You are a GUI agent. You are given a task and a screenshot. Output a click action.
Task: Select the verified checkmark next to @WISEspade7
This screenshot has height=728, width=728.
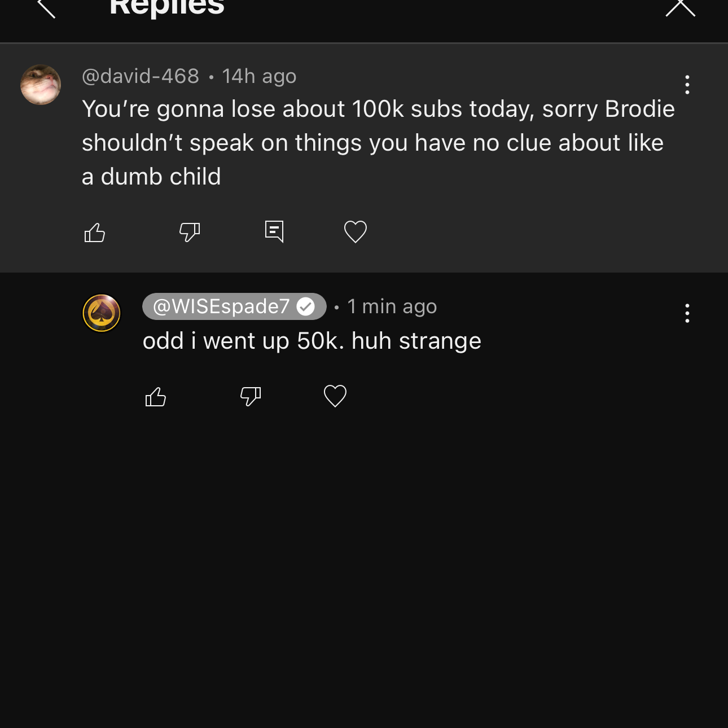(x=306, y=306)
